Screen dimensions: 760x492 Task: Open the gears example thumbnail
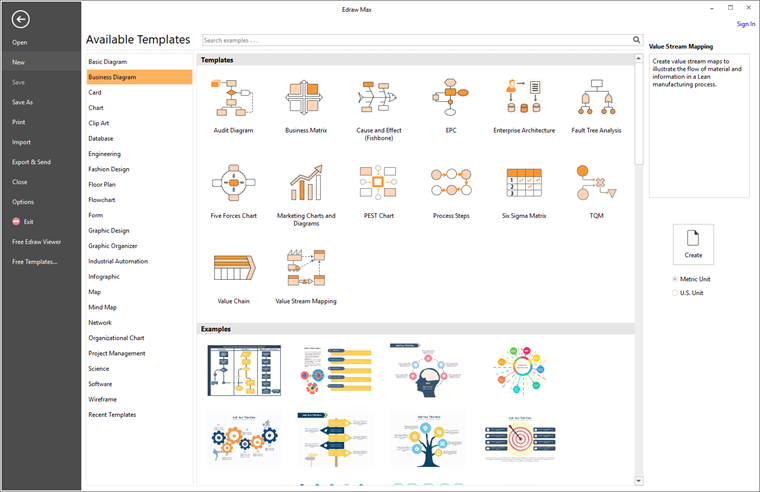click(x=243, y=440)
